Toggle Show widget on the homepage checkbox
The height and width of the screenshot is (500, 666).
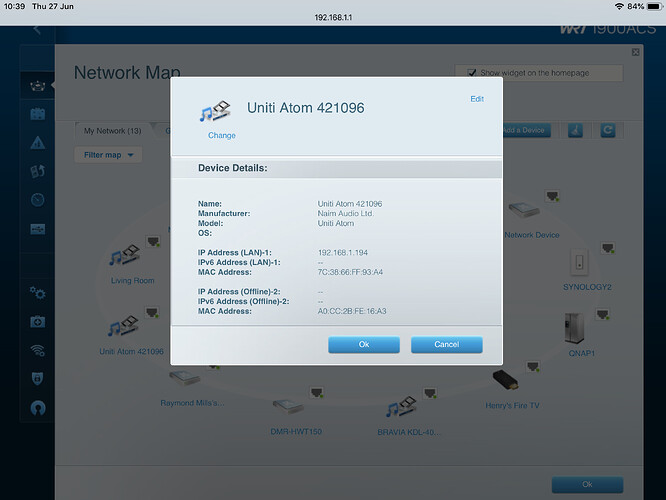[x=472, y=73]
